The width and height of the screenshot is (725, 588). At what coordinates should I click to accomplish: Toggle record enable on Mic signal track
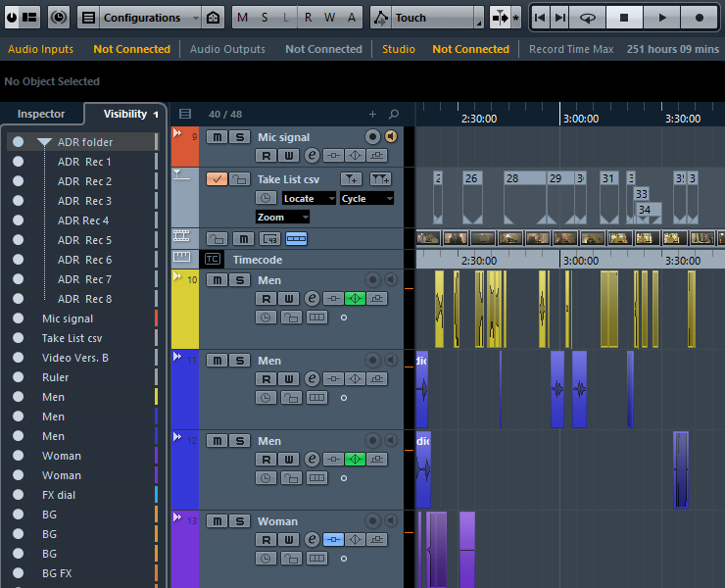tap(372, 137)
